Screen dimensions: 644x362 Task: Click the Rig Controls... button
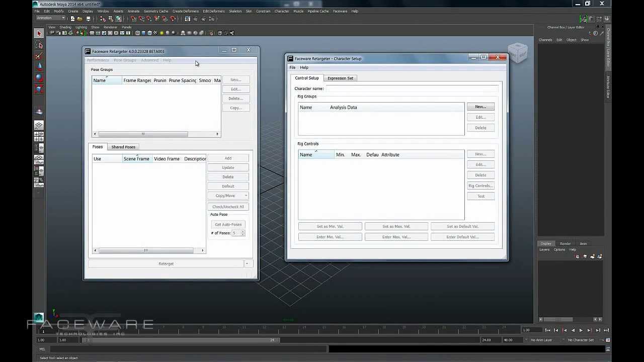(x=480, y=186)
